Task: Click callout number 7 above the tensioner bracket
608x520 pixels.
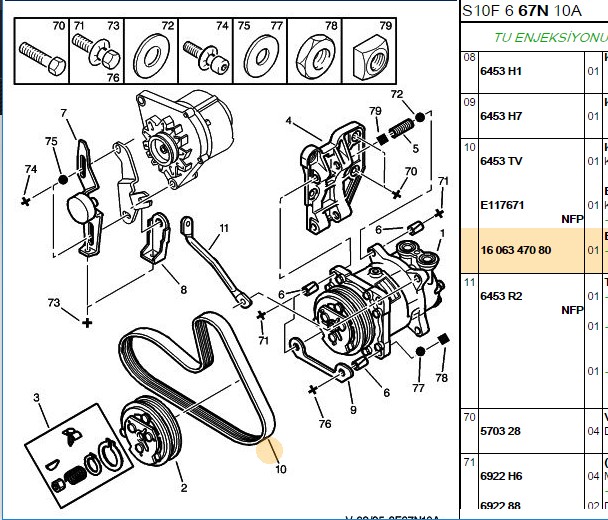Action: (x=64, y=113)
